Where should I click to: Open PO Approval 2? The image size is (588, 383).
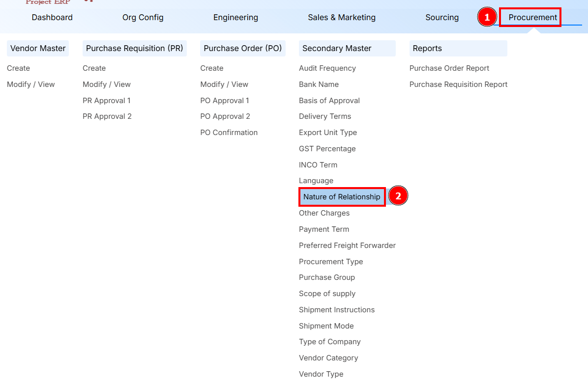coord(225,116)
